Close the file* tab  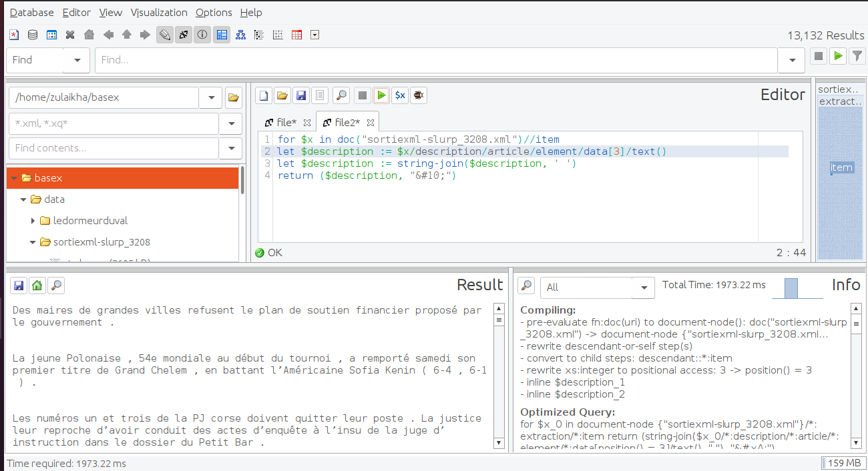307,123
